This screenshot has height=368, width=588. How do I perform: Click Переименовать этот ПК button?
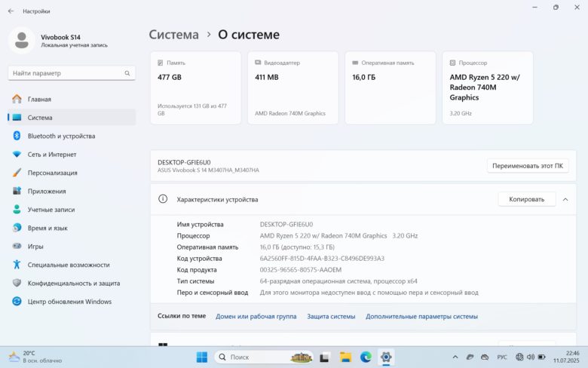(528, 166)
